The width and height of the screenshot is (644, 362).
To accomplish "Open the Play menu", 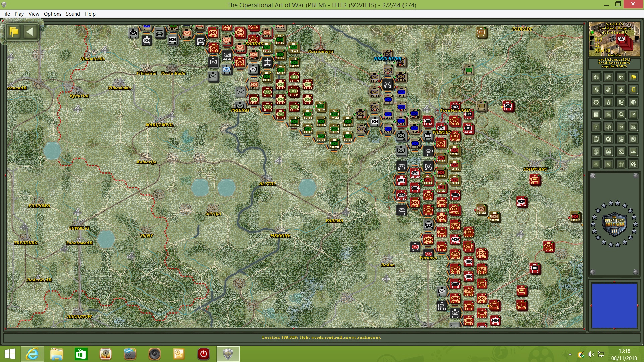I will point(19,14).
